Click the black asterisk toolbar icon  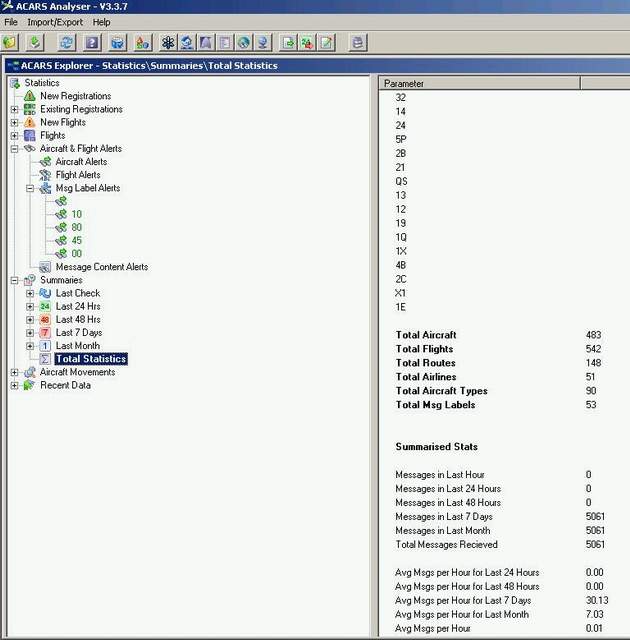point(168,42)
